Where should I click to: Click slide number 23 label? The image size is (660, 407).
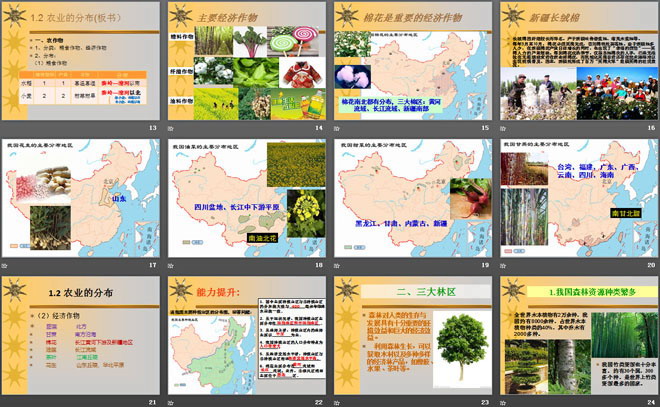coord(485,402)
